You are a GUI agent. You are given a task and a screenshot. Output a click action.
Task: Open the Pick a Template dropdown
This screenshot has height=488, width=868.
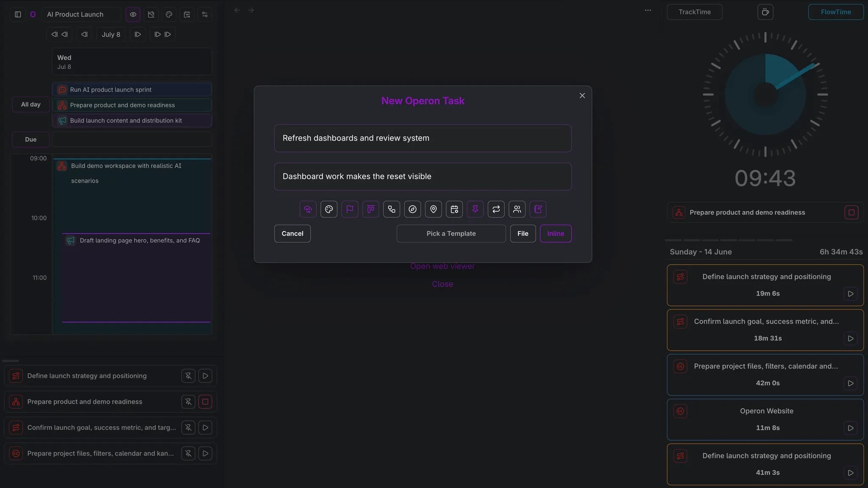(x=451, y=233)
